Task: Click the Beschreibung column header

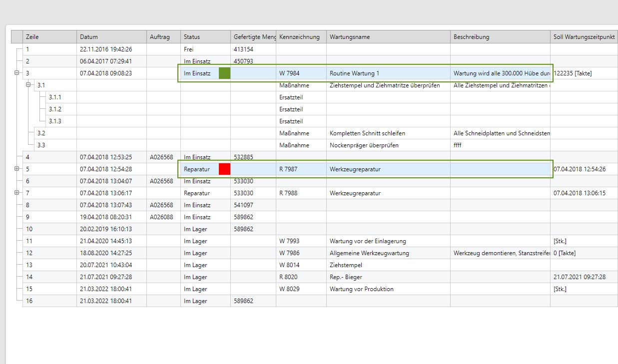Action: (471, 37)
